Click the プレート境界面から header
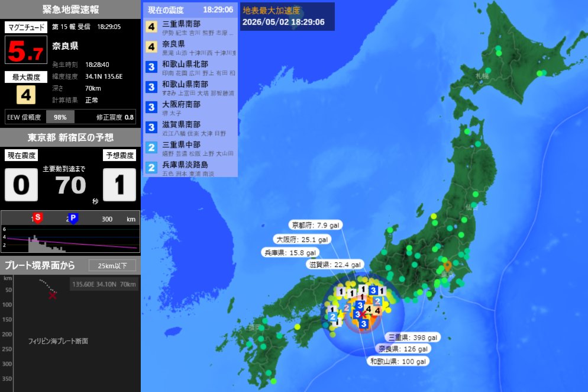This screenshot has height=392, width=588. 40,265
